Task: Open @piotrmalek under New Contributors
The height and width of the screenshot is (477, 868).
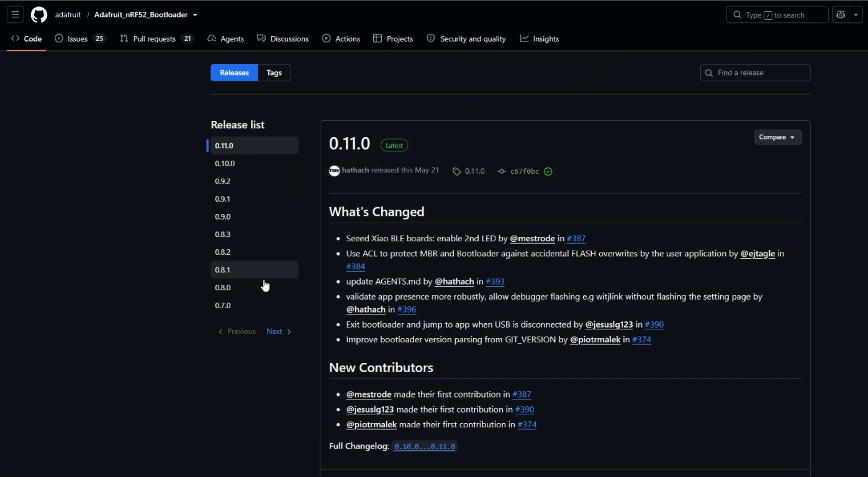Action: (x=371, y=425)
